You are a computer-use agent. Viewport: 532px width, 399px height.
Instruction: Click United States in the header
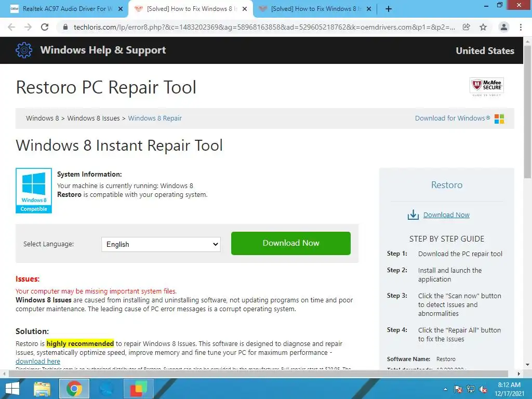coord(485,50)
